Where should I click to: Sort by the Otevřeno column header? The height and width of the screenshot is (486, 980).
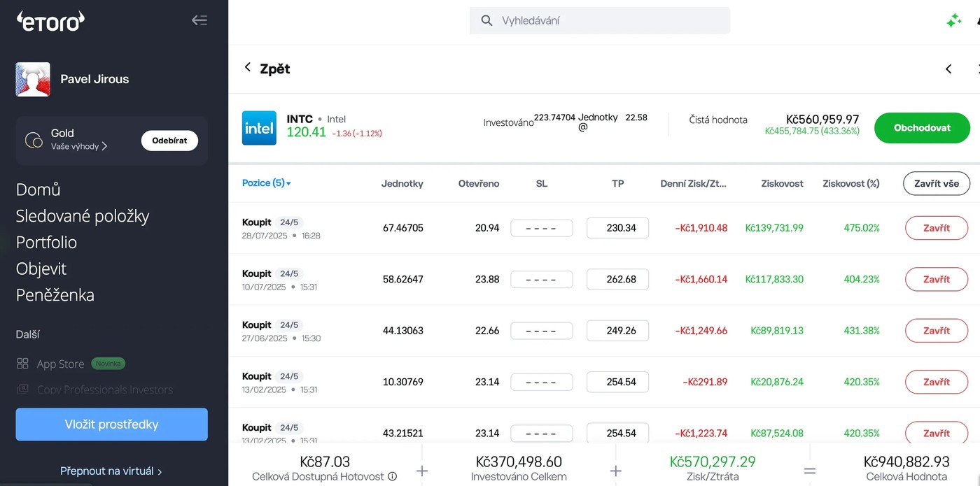pos(479,184)
